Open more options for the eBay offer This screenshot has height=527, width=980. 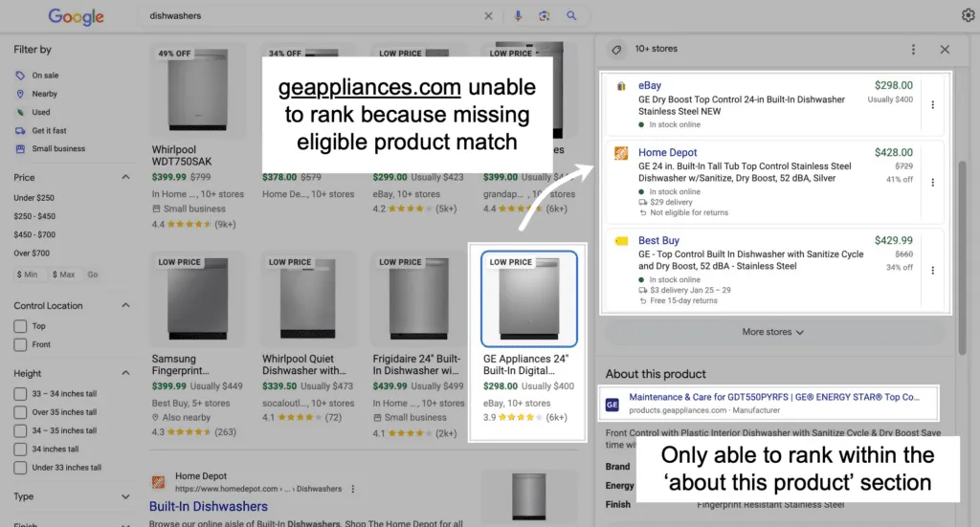pyautogui.click(x=932, y=105)
